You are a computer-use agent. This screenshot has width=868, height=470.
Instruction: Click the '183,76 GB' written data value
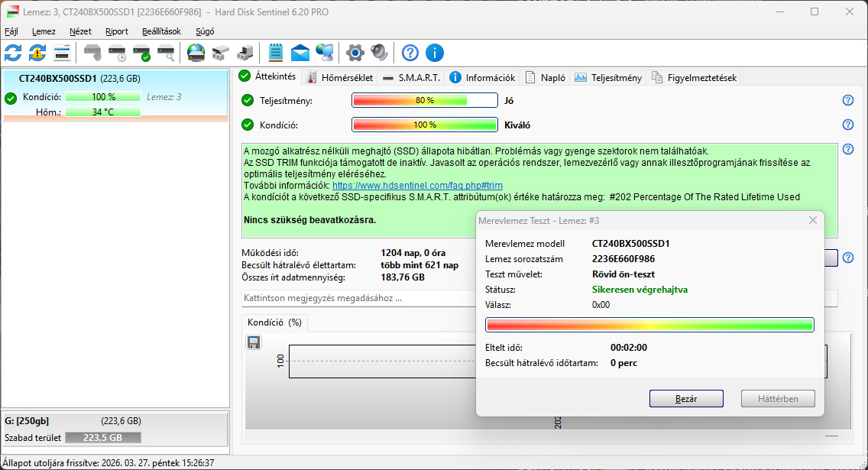coord(403,277)
